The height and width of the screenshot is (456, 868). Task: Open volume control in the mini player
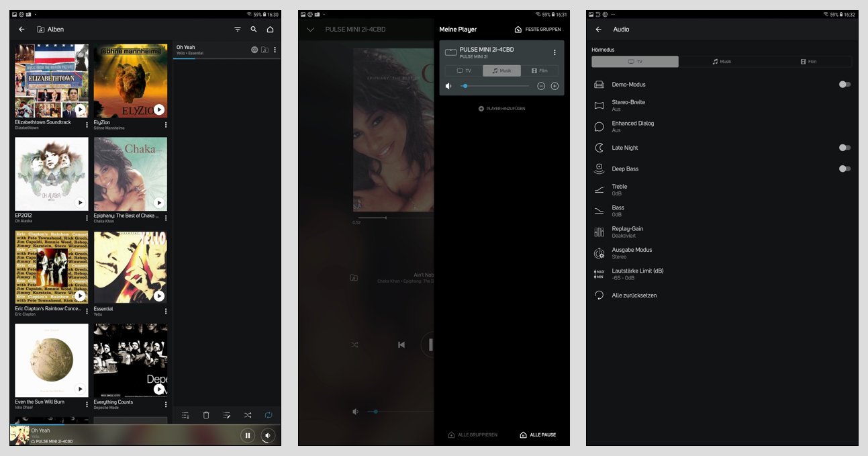(x=268, y=435)
